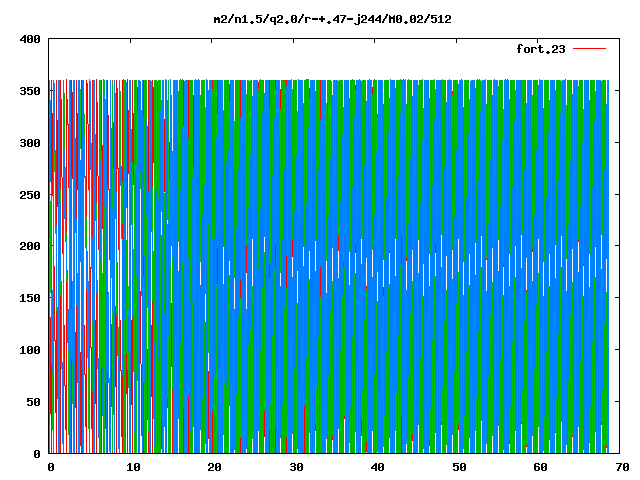Click the y-axis label 300
This screenshot has width=640, height=480.
click(x=30, y=143)
